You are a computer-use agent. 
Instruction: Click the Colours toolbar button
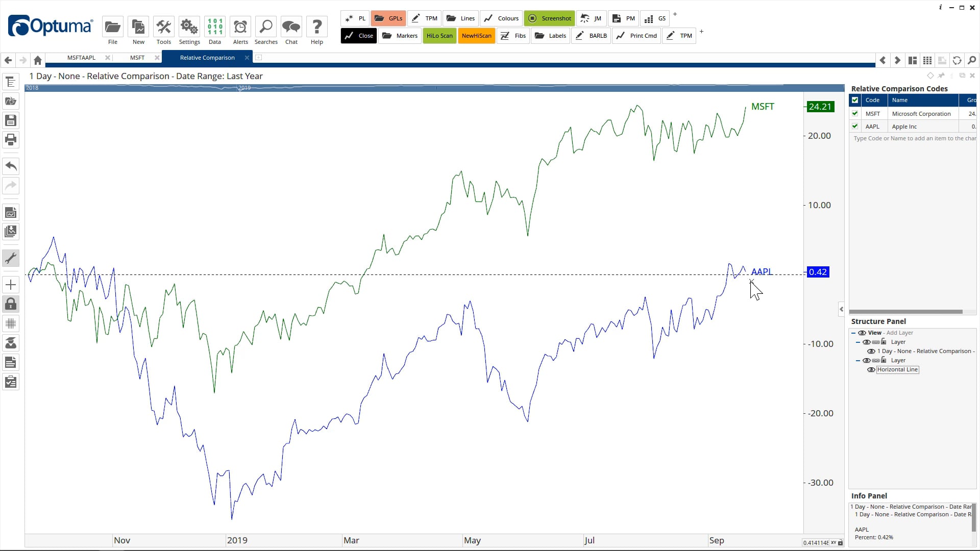pyautogui.click(x=501, y=18)
